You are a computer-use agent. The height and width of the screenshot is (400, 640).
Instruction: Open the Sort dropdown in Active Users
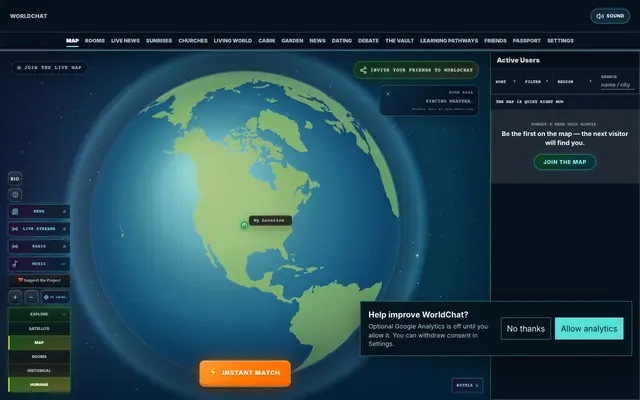coord(505,82)
